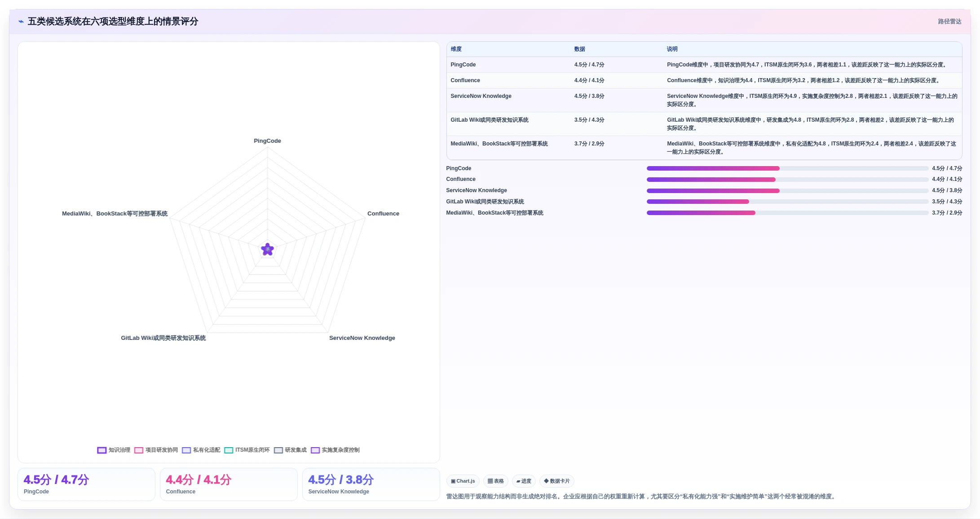Select the Confluence table row name
980x519 pixels.
[465, 80]
